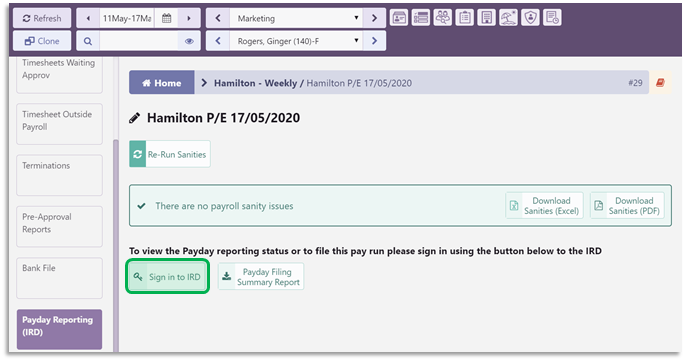
Task: Click the #29 pay run number
Action: coord(635,83)
